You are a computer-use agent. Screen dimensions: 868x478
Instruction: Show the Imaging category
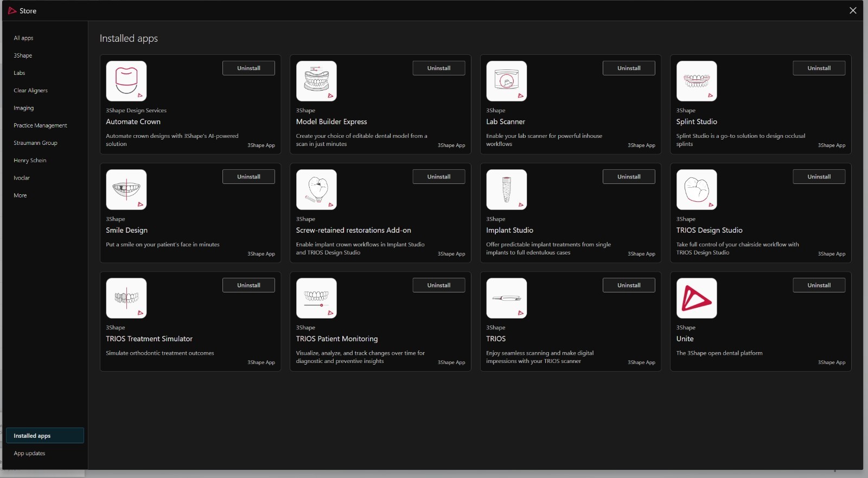(x=23, y=108)
